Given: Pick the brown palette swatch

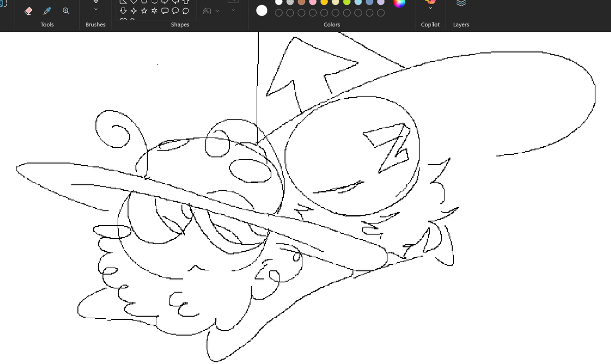Looking at the screenshot, I should click(301, 2).
